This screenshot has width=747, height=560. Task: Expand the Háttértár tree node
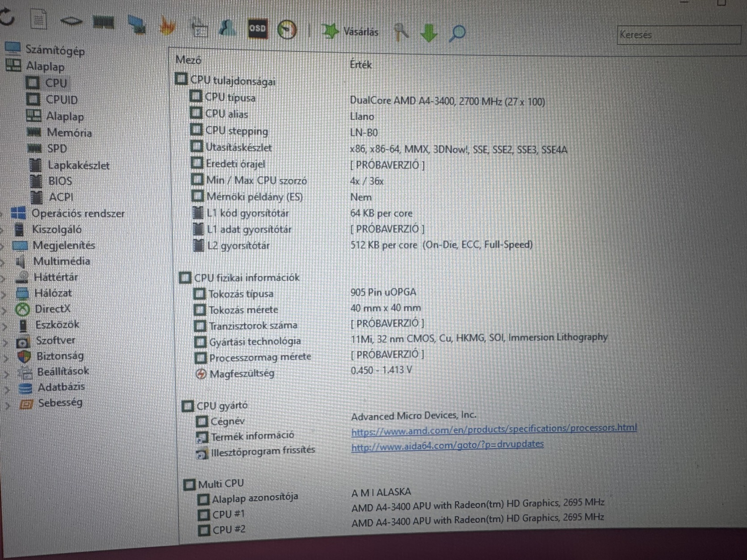(3, 279)
